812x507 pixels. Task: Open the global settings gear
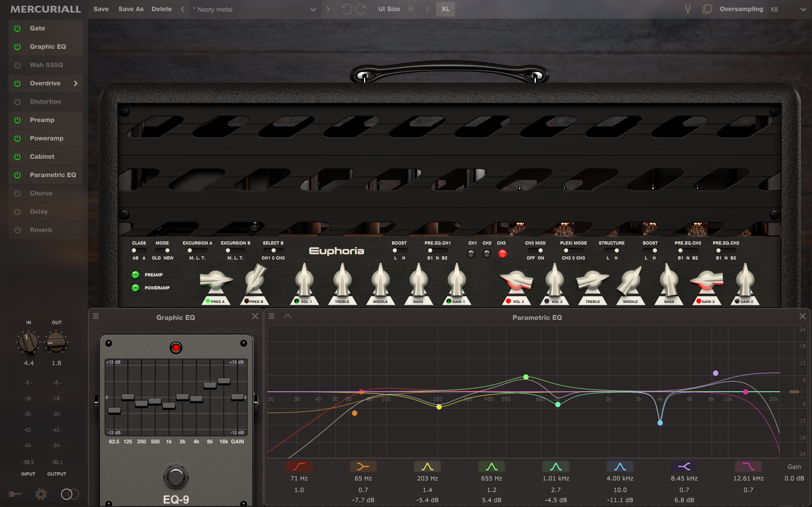[x=41, y=494]
